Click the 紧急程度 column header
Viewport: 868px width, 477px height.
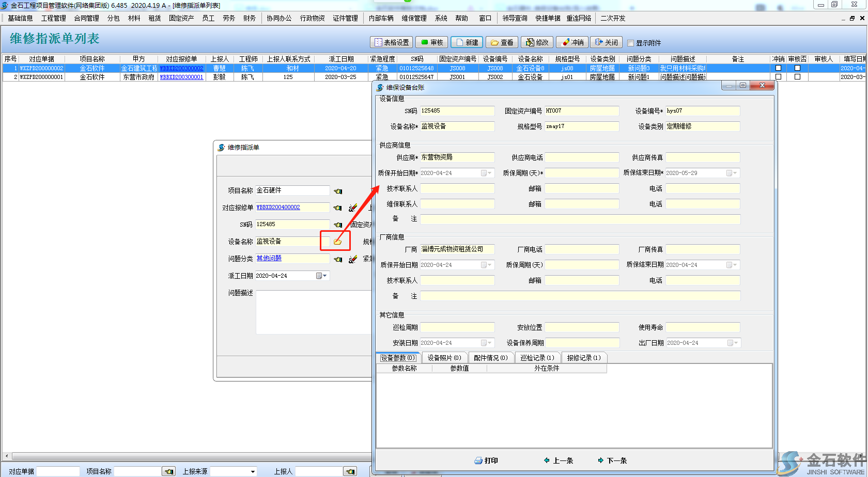[382, 59]
